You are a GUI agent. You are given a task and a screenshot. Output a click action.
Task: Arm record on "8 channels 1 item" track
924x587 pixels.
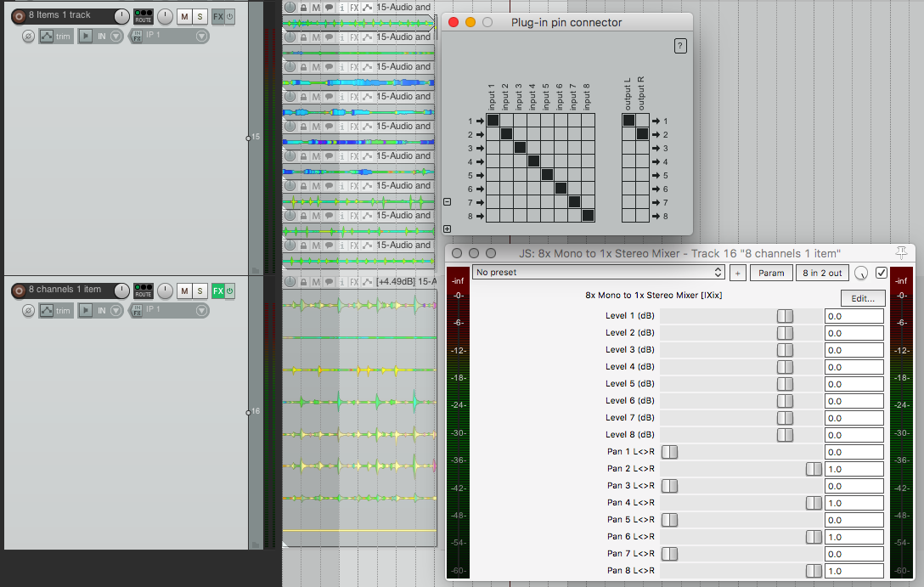tap(19, 291)
